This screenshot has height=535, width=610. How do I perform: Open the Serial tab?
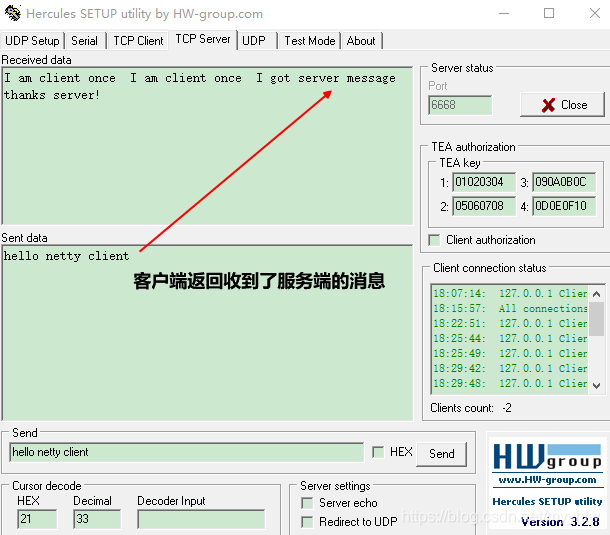click(x=84, y=40)
